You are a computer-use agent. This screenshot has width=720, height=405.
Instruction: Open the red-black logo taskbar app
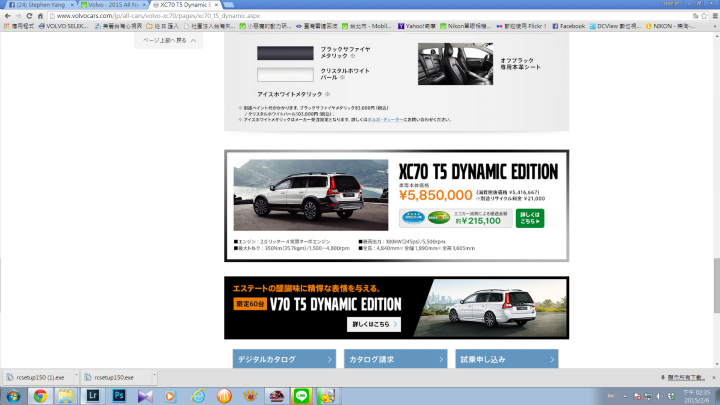pyautogui.click(x=276, y=396)
